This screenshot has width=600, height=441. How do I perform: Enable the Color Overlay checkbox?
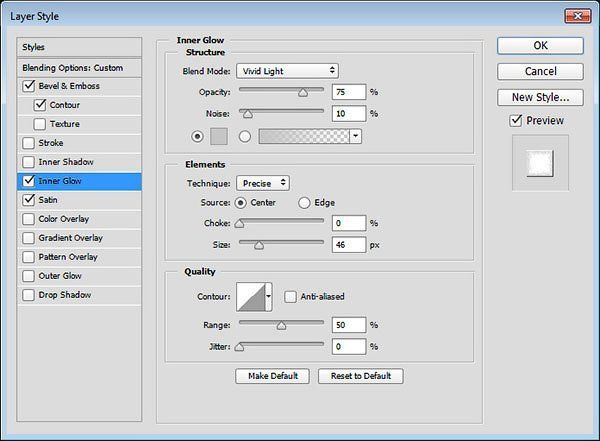pos(29,219)
